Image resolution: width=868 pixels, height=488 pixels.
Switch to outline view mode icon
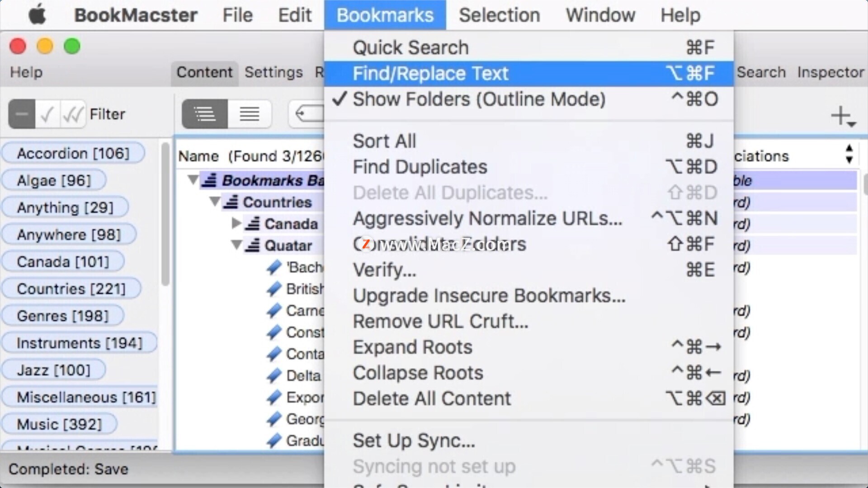click(x=205, y=114)
